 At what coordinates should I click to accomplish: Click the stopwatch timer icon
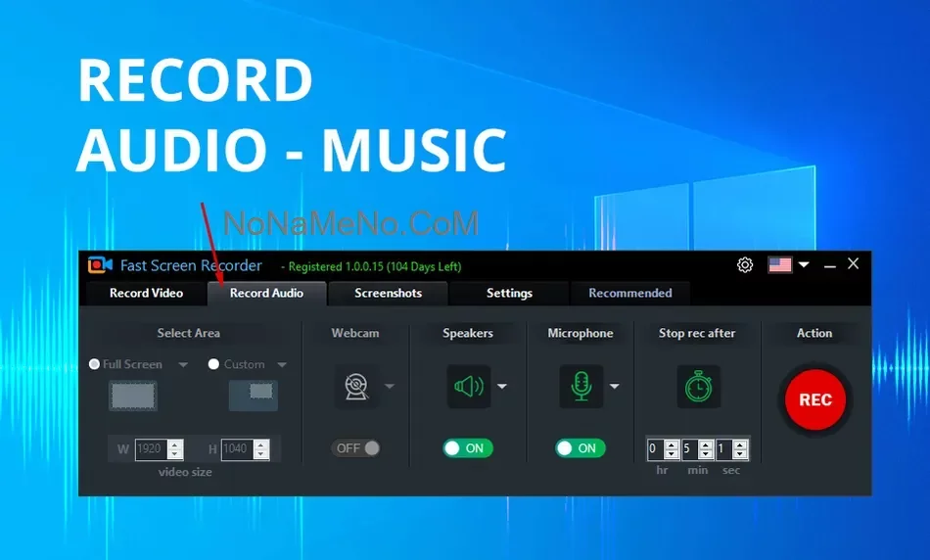[698, 387]
